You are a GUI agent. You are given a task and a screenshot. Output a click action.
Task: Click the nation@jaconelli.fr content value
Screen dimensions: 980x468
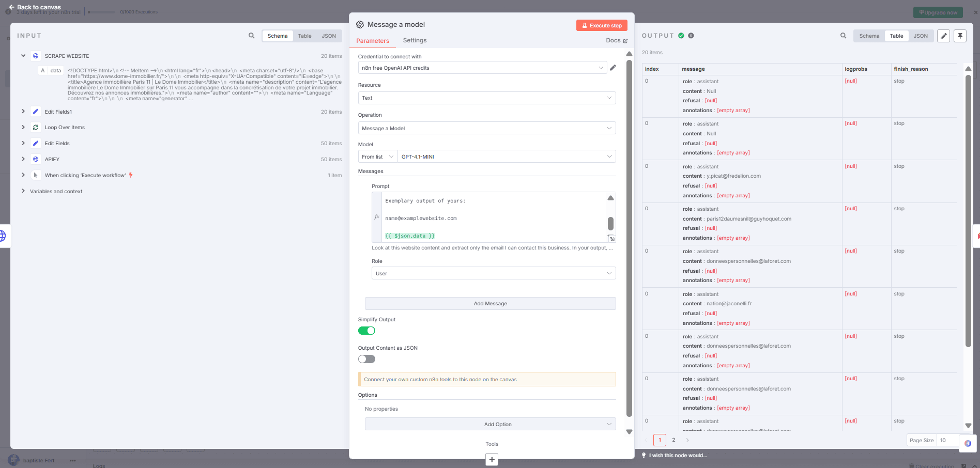tap(729, 303)
